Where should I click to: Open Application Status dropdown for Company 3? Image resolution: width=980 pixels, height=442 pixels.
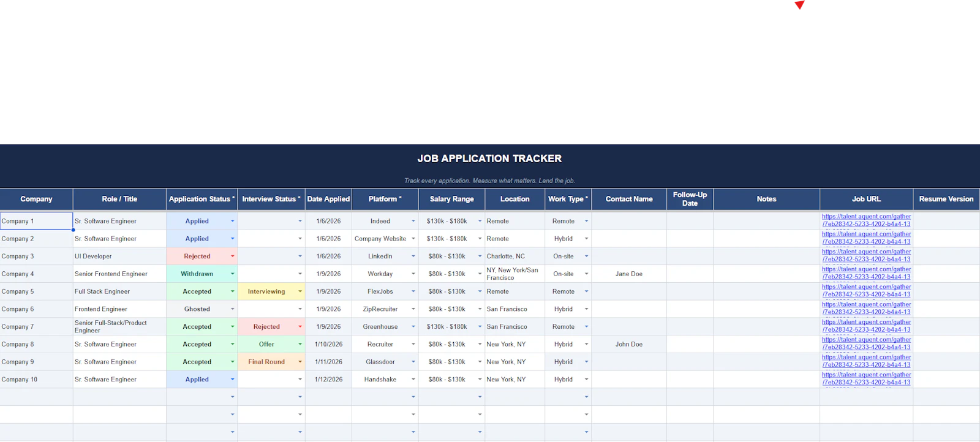pyautogui.click(x=232, y=257)
